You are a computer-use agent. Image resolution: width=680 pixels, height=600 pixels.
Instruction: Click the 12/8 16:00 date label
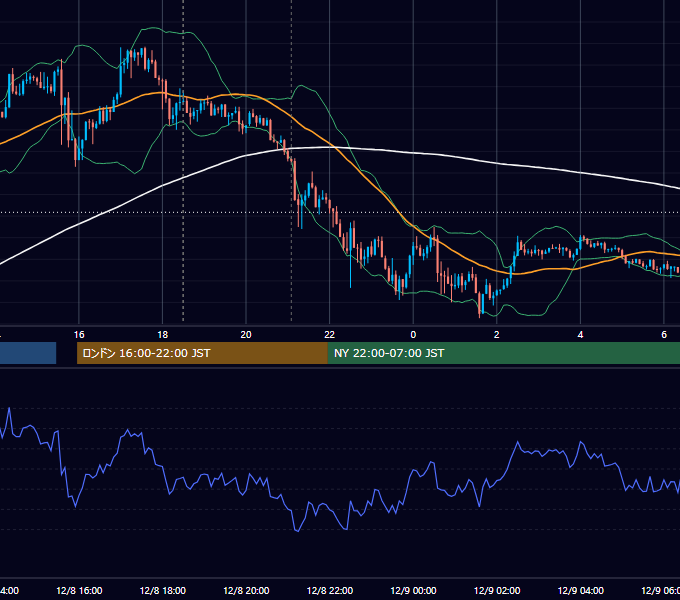click(79, 591)
